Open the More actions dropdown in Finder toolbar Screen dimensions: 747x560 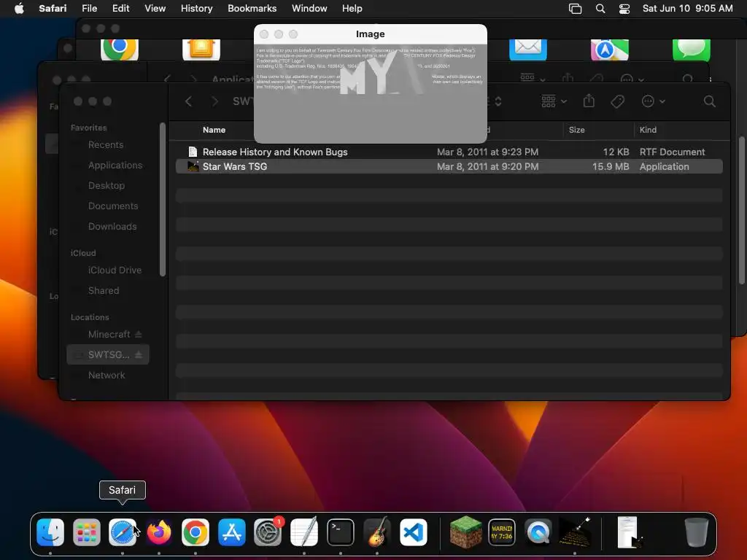click(653, 101)
